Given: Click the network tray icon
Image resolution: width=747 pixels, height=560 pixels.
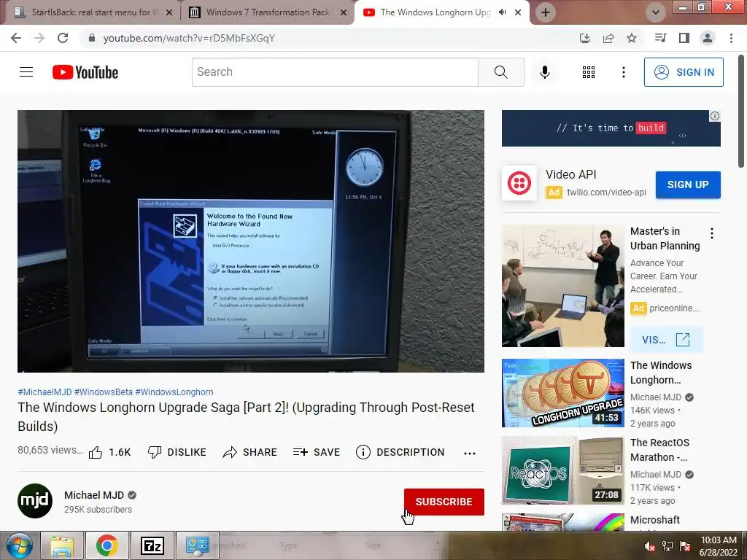Looking at the screenshot, I should 667,546.
